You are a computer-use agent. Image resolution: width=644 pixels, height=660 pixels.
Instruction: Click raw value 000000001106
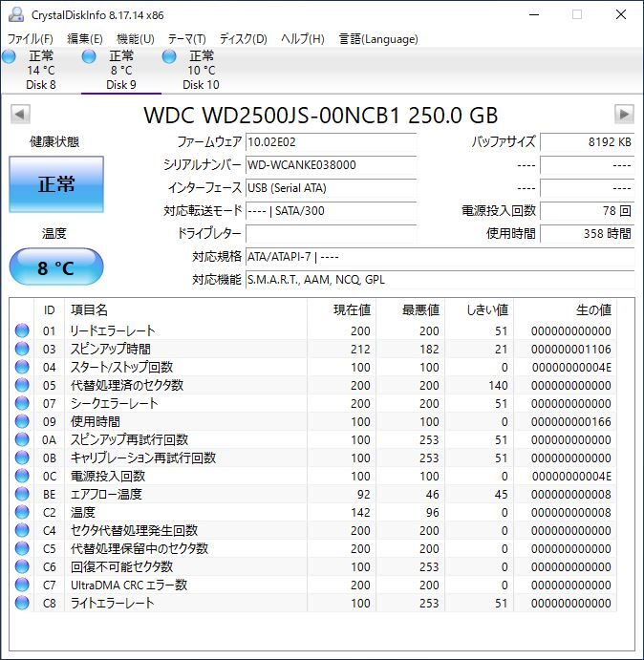(x=570, y=350)
